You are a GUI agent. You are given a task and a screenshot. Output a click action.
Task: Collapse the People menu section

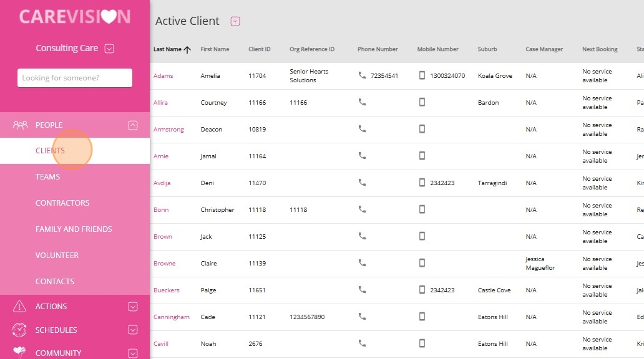click(133, 125)
